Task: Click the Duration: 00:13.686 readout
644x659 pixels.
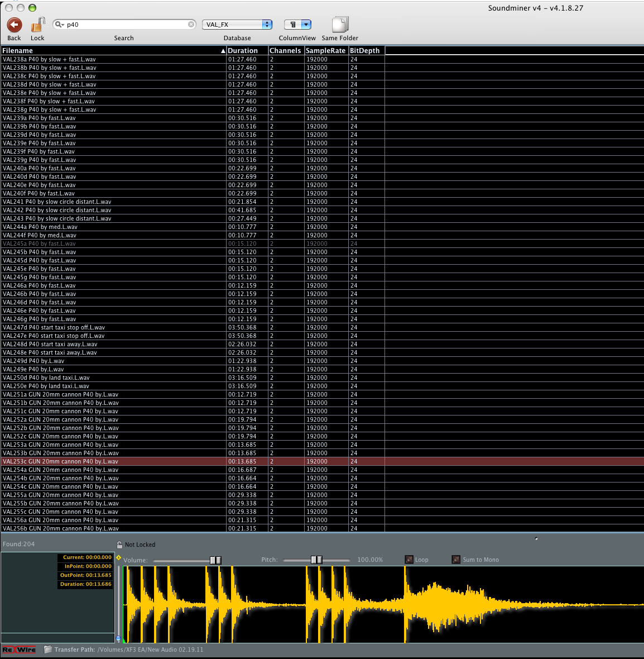Action: pos(87,584)
